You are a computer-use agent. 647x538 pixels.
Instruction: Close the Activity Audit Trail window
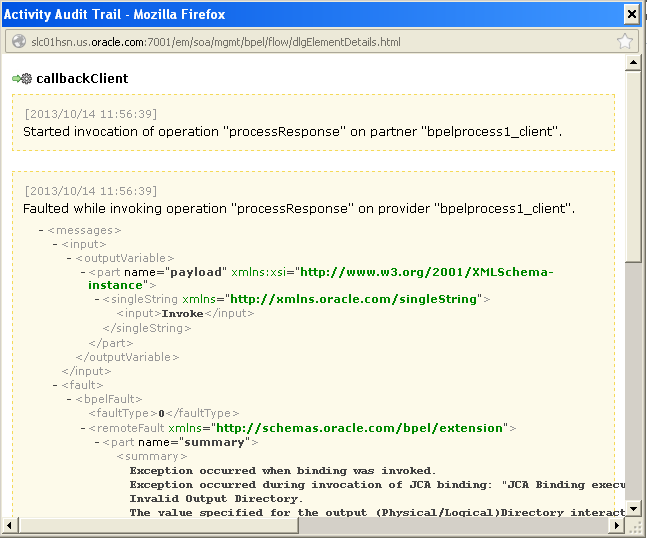point(631,14)
